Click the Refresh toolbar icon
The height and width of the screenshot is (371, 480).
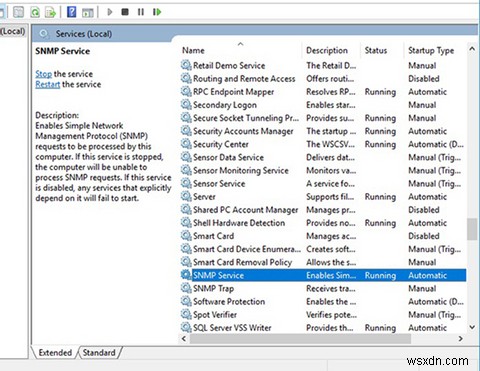pos(35,13)
